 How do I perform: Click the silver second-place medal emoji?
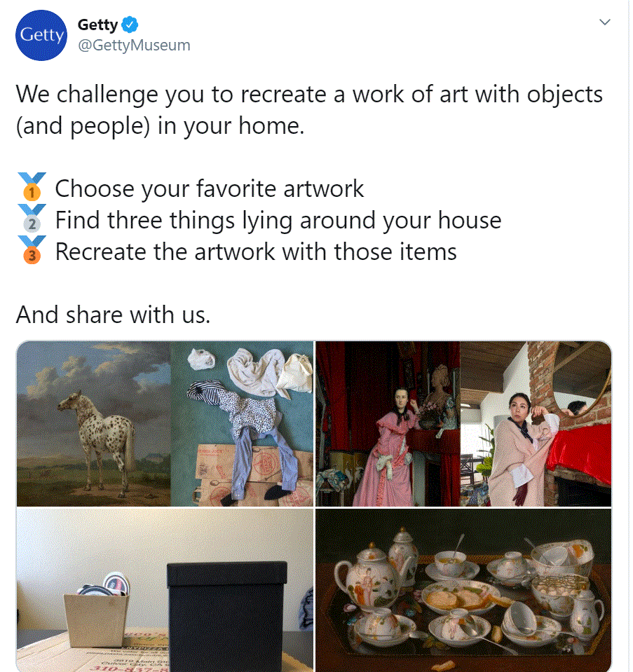[x=32, y=219]
